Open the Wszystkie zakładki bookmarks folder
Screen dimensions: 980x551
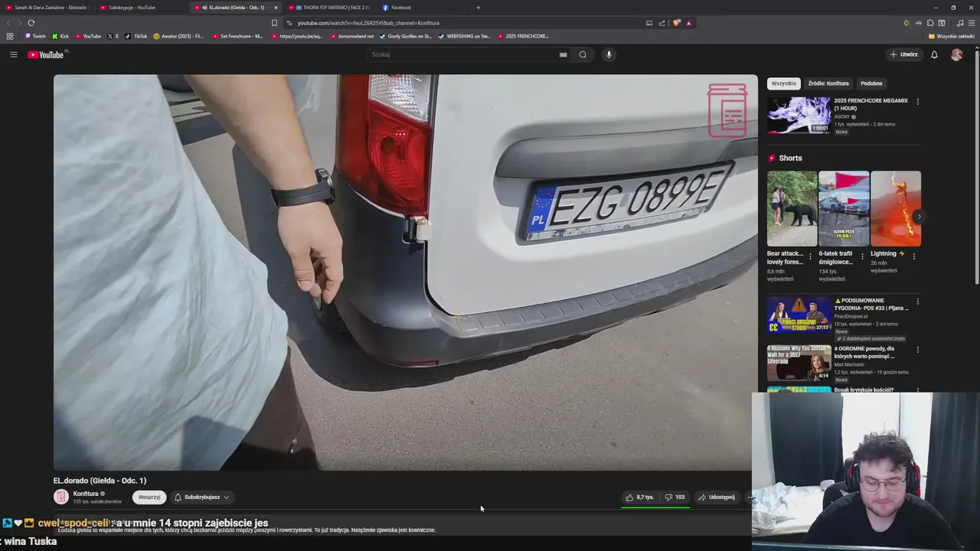click(x=952, y=36)
